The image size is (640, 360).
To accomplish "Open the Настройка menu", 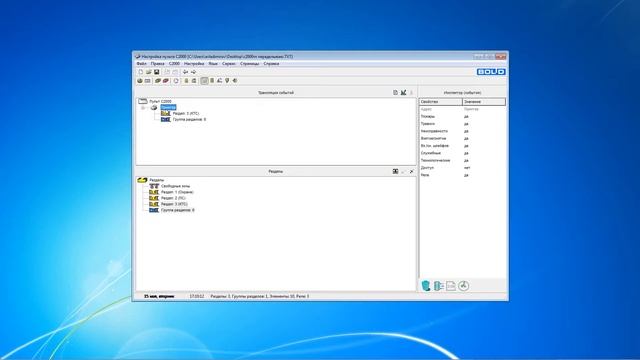I will click(x=194, y=64).
